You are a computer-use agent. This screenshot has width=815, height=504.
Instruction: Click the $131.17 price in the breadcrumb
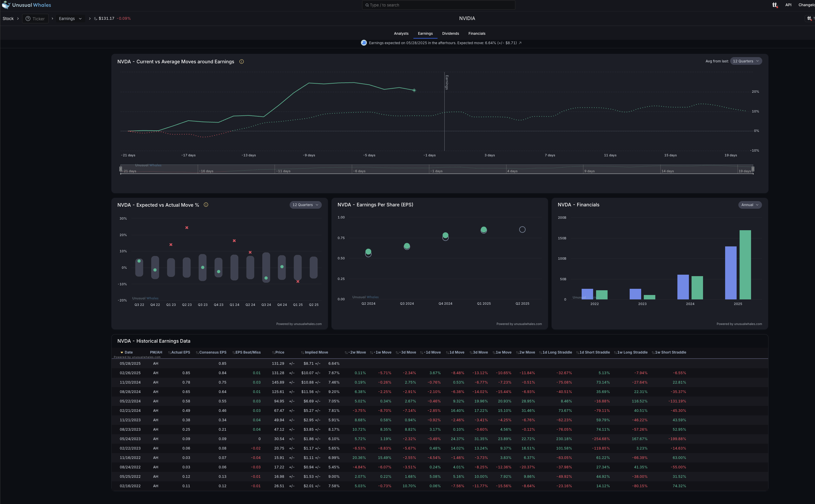(x=106, y=19)
